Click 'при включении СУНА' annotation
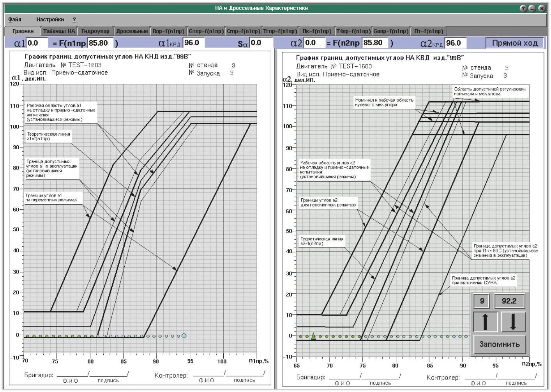The height and width of the screenshot is (392, 551). point(484,280)
